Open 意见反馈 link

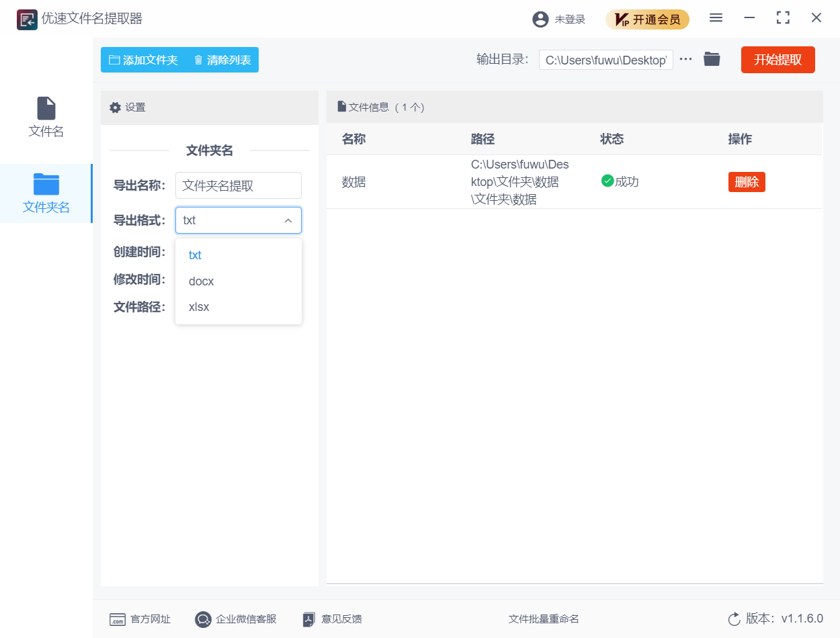(x=332, y=619)
